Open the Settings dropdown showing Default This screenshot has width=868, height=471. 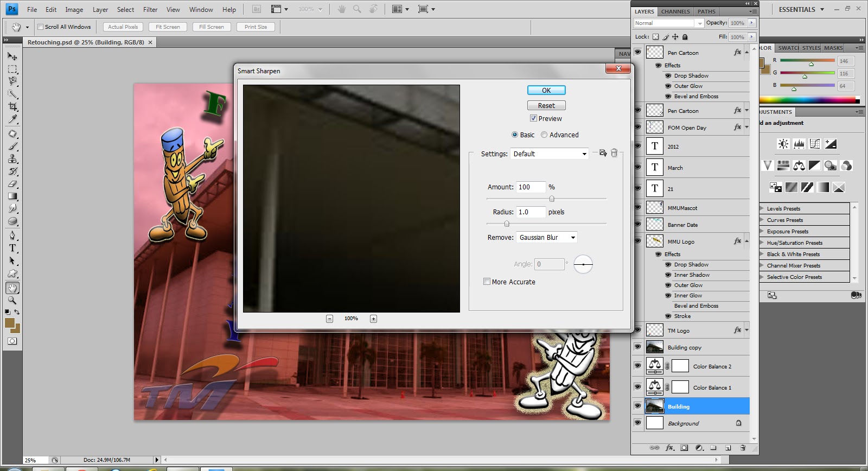(x=550, y=154)
